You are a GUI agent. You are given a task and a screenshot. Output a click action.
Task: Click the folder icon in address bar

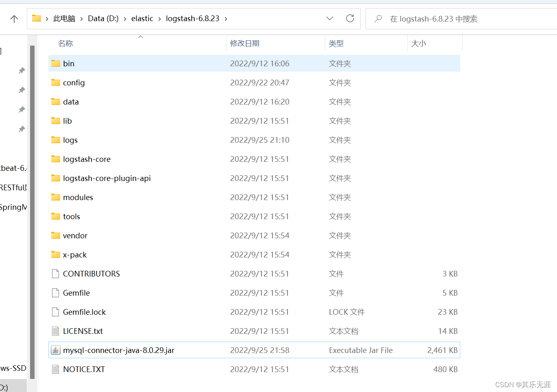37,18
